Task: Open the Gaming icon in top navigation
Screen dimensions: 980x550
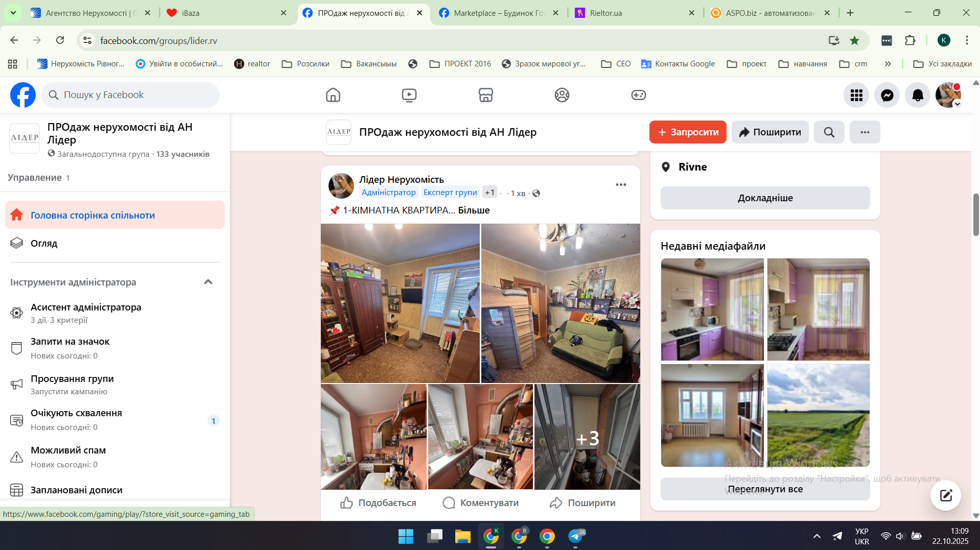Action: [638, 95]
